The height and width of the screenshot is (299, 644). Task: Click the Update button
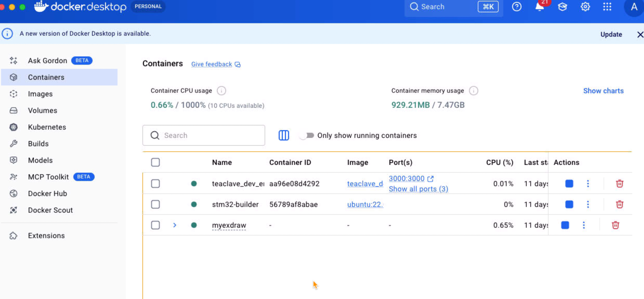point(611,34)
